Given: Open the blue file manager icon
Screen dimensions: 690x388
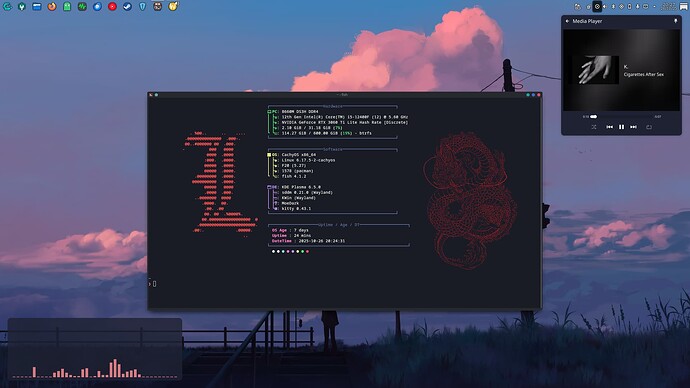Looking at the screenshot, I should click(x=37, y=6).
